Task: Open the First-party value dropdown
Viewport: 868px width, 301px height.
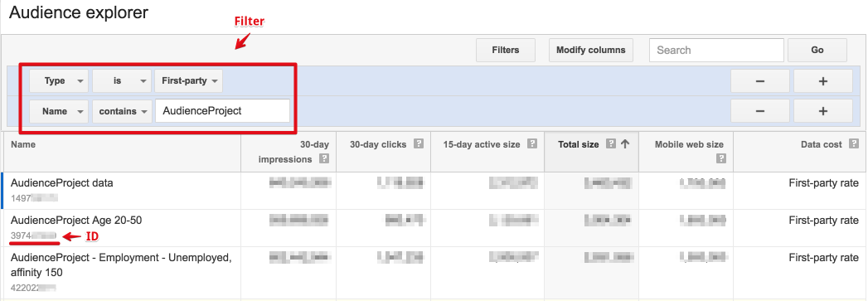Action: tap(189, 80)
